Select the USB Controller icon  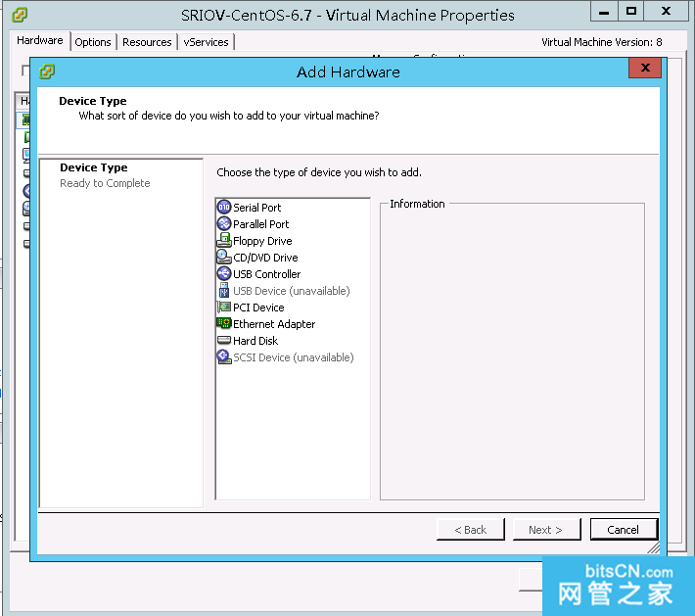click(x=224, y=273)
